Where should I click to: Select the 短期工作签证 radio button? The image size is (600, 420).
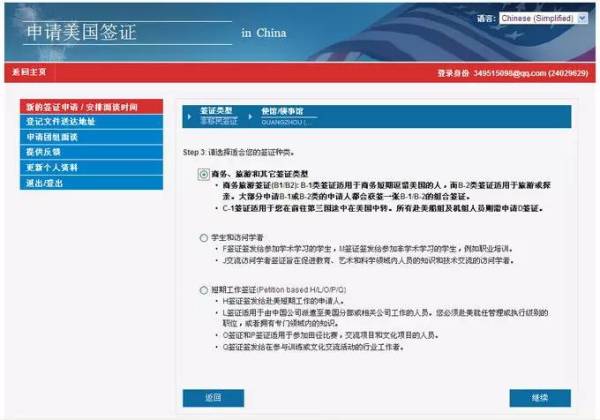tap(205, 290)
